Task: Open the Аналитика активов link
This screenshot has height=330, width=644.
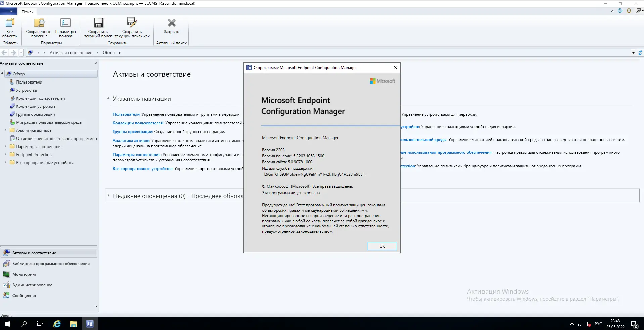Action: [x=131, y=141]
